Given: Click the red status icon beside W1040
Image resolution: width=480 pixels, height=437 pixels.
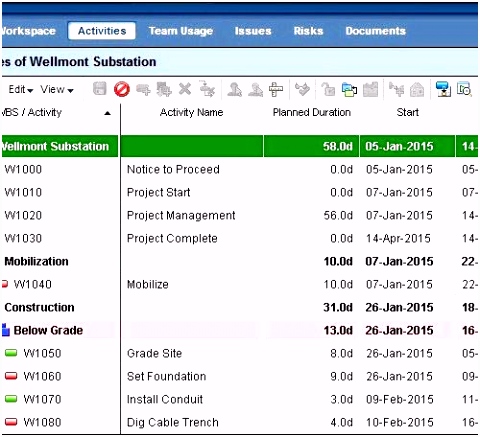Looking at the screenshot, I should [x=5, y=284].
